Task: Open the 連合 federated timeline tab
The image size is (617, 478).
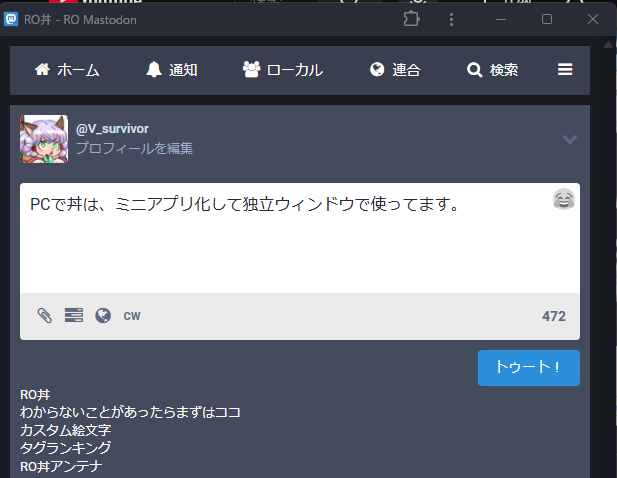Action: (394, 70)
